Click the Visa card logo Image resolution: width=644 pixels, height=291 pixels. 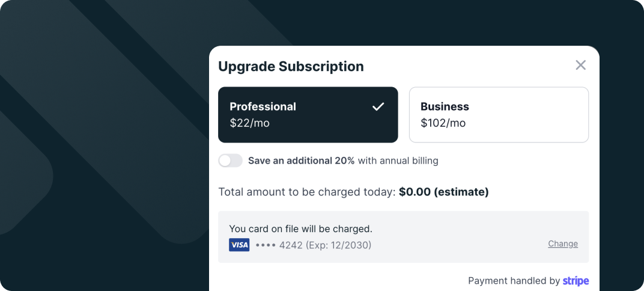(x=239, y=245)
